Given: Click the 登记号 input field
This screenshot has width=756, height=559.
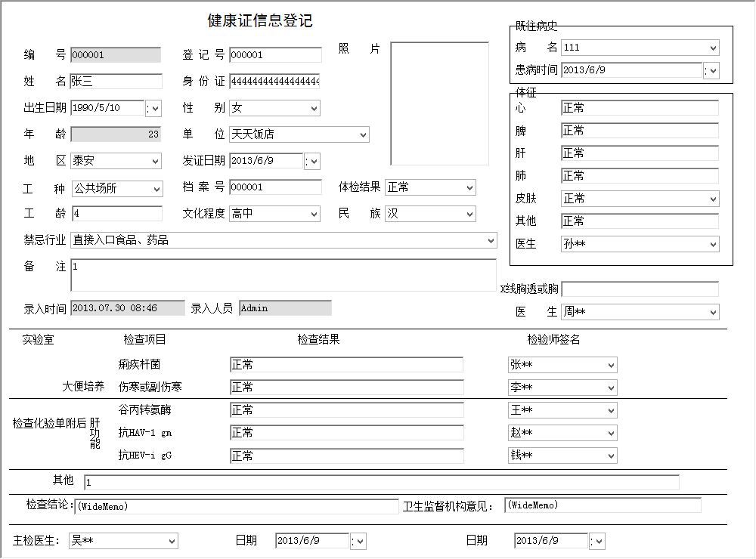Looking at the screenshot, I should pyautogui.click(x=275, y=55).
